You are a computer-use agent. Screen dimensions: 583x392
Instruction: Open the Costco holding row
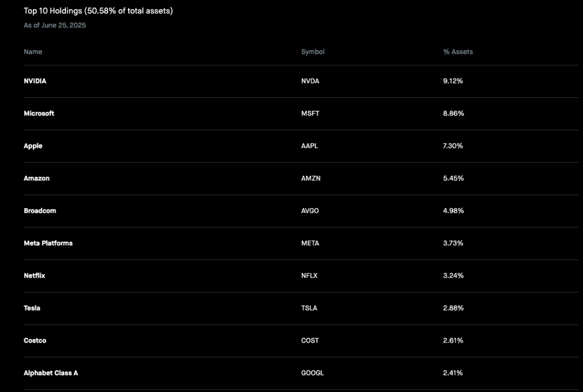click(301, 341)
